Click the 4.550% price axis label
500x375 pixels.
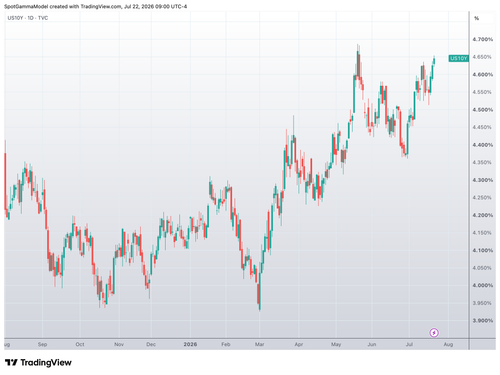point(482,92)
